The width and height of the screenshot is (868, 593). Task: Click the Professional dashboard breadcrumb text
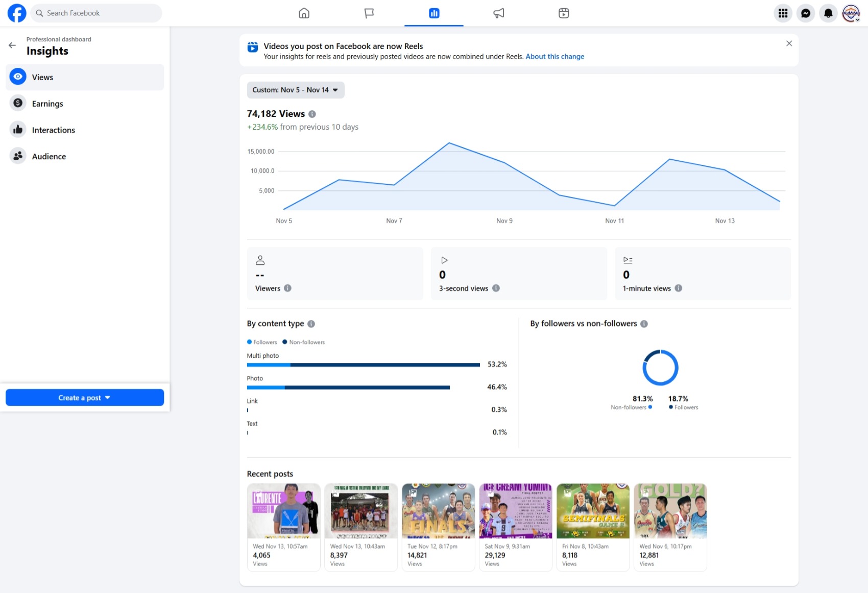click(x=59, y=39)
